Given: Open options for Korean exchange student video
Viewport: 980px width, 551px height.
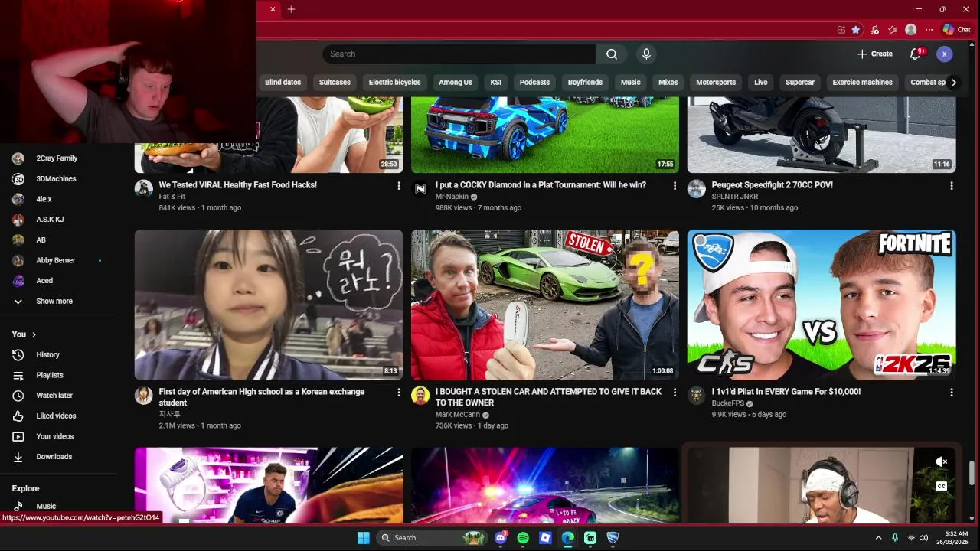Looking at the screenshot, I should 398,393.
